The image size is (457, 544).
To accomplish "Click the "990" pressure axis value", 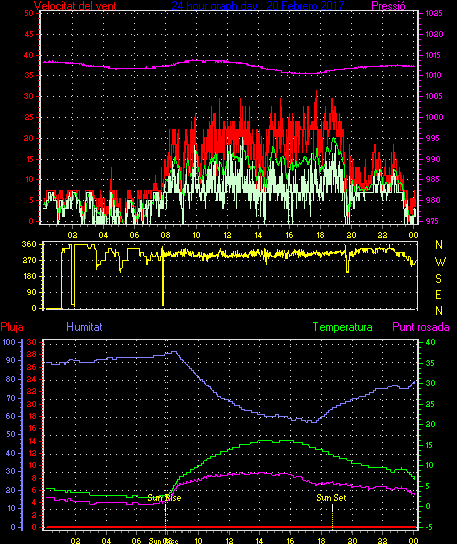I will [432, 159].
